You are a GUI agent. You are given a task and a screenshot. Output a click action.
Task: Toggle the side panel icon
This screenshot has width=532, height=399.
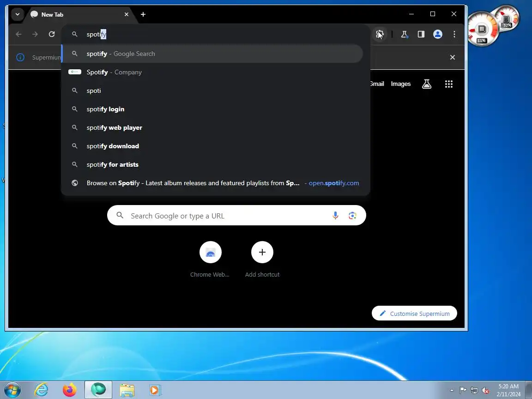[421, 34]
